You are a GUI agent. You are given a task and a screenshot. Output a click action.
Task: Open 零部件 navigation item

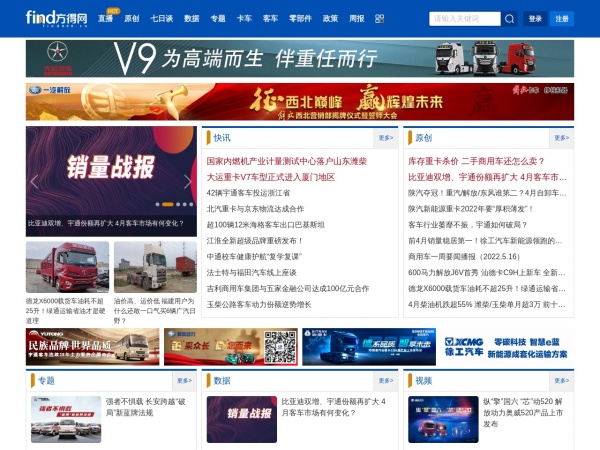(x=300, y=19)
